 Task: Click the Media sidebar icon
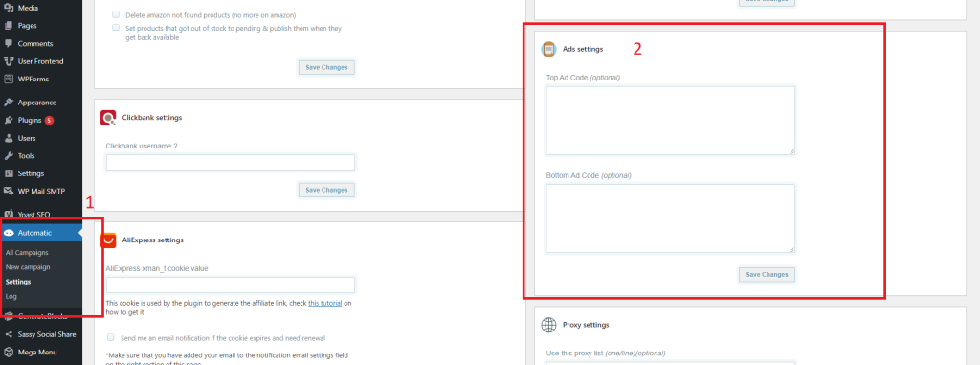point(9,8)
